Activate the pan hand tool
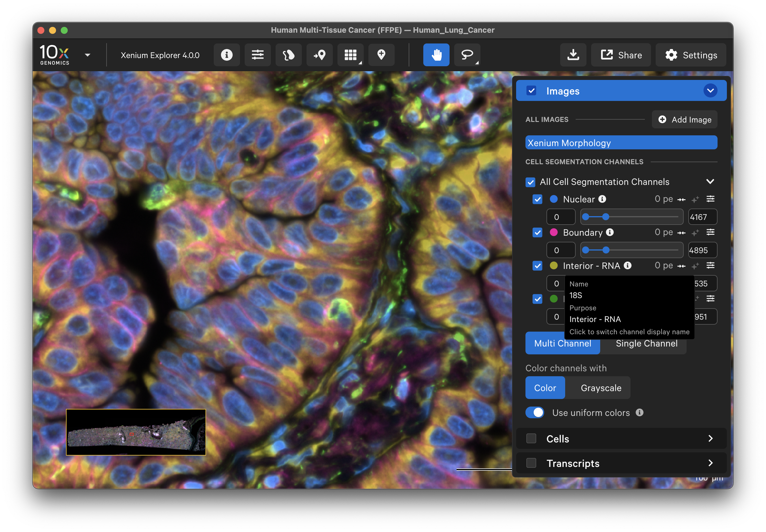 (x=436, y=55)
